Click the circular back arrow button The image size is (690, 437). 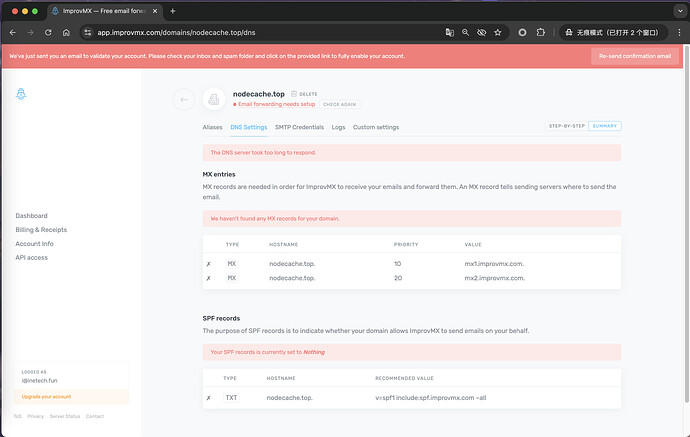click(183, 99)
